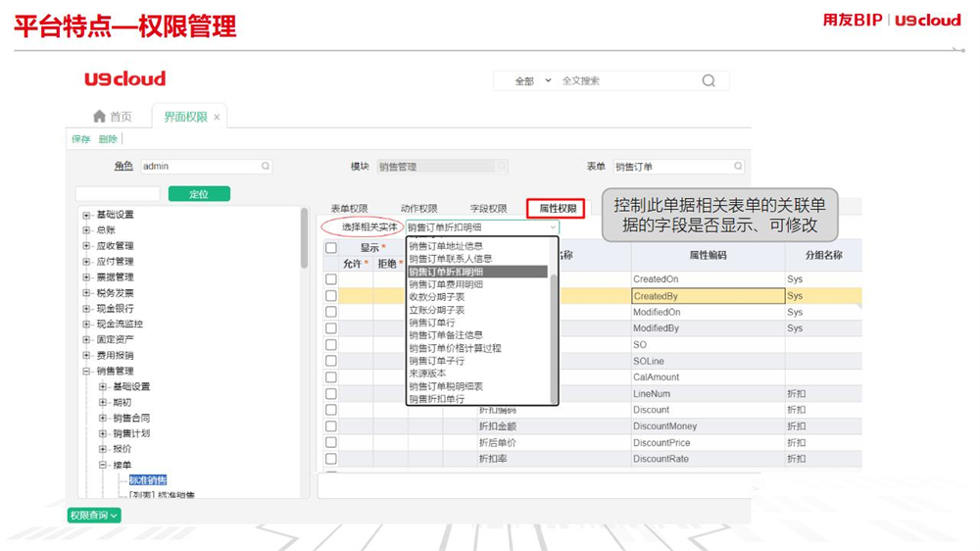Check the CalAmount row checkbox
The width and height of the screenshot is (980, 551).
(331, 377)
